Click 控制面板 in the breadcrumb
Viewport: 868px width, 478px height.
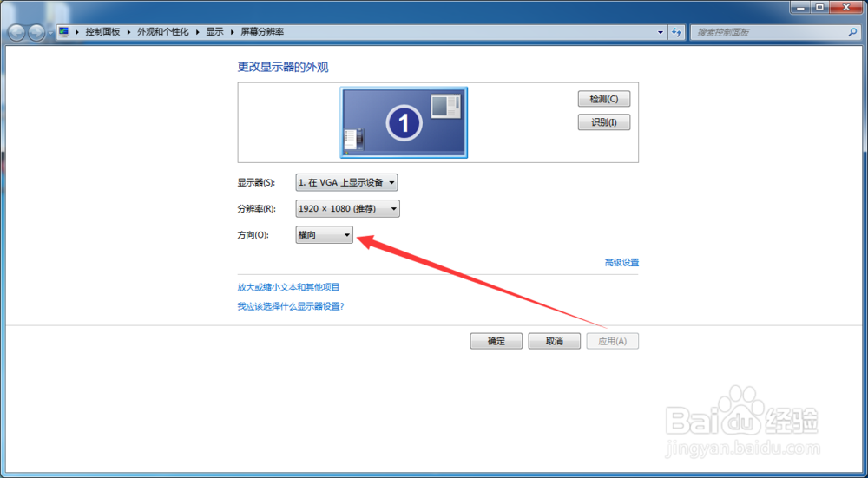click(102, 32)
